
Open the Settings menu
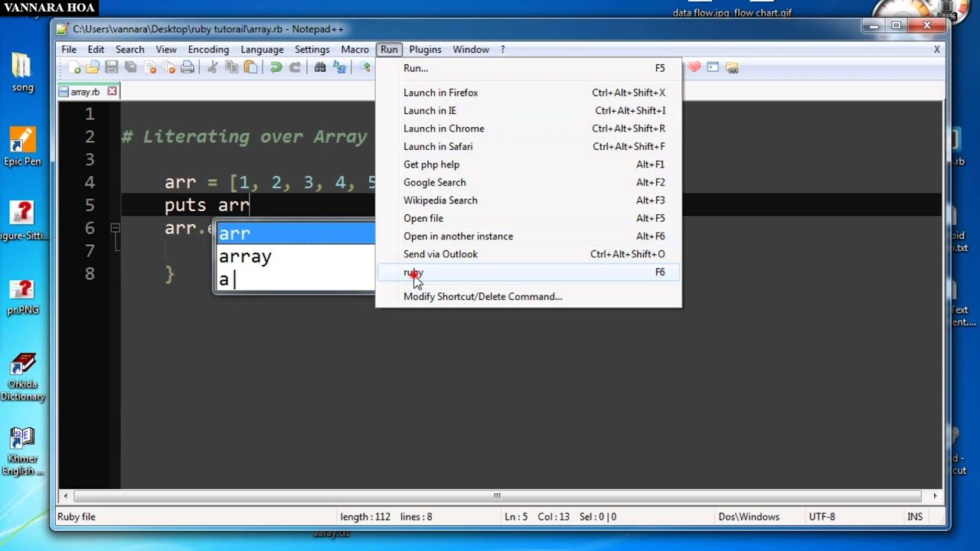coord(312,50)
